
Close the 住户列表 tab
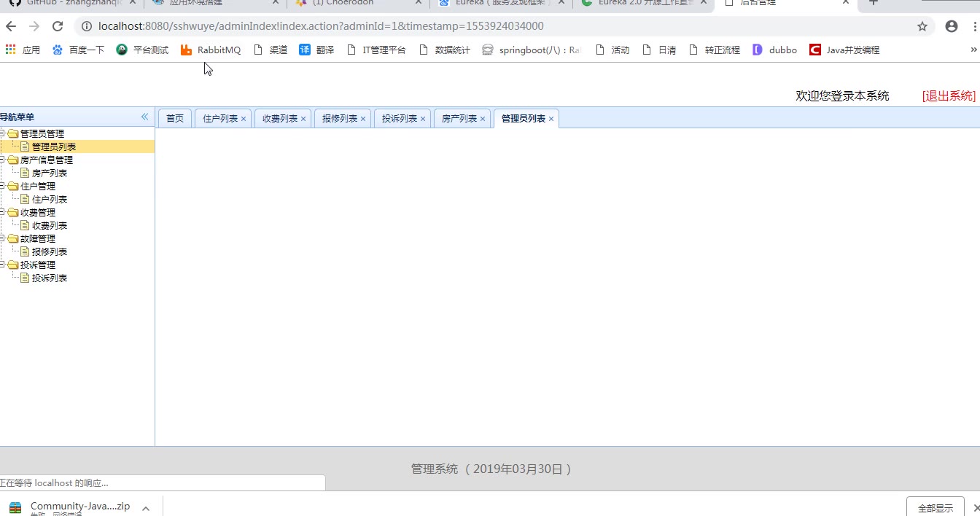tap(244, 119)
